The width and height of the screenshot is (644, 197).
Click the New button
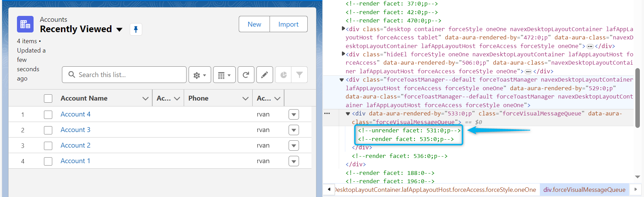click(x=254, y=24)
